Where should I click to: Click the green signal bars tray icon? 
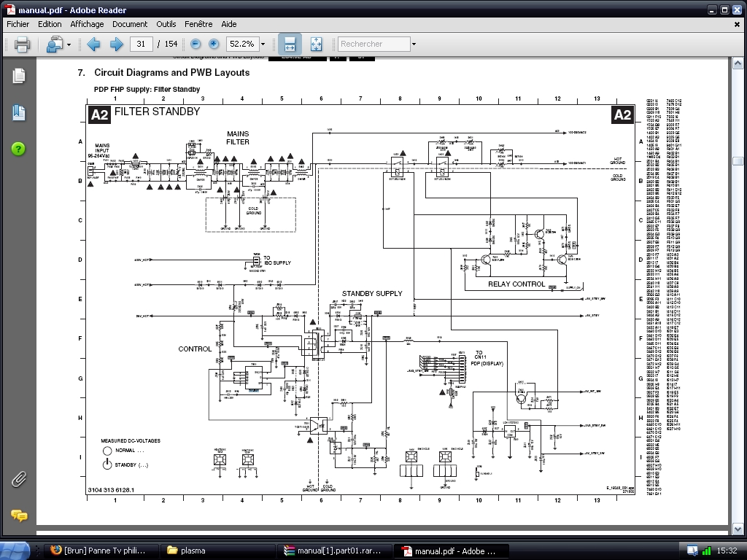click(x=706, y=551)
